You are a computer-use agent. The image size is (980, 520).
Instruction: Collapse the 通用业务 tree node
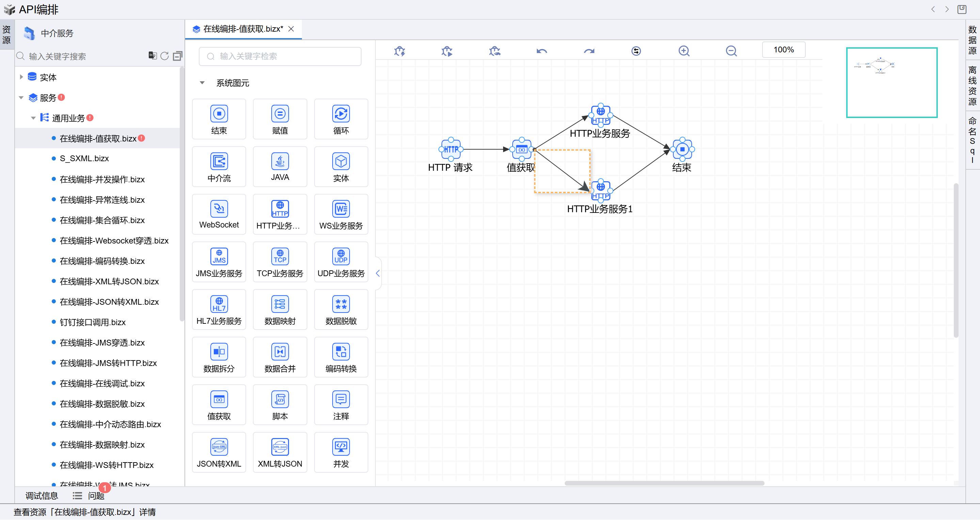coord(33,118)
